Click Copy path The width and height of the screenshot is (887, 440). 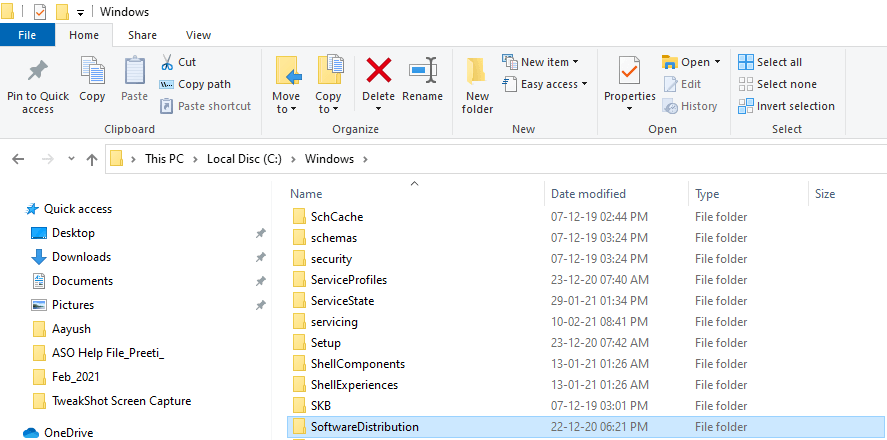pos(195,84)
